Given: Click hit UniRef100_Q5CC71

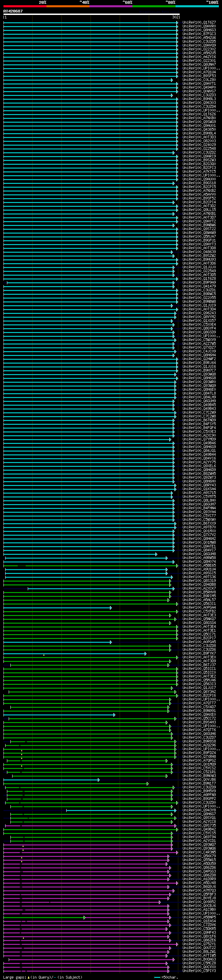Looking at the screenshot, I should (199, 634).
